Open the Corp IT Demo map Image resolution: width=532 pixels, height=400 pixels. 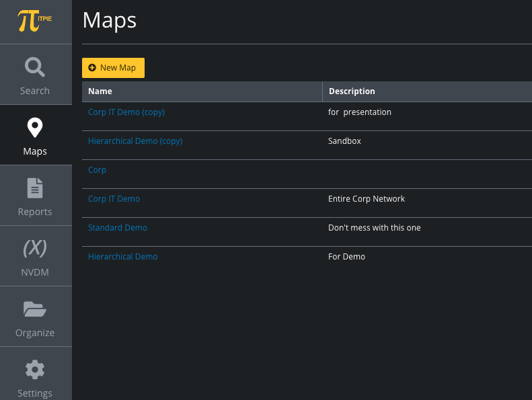(114, 199)
